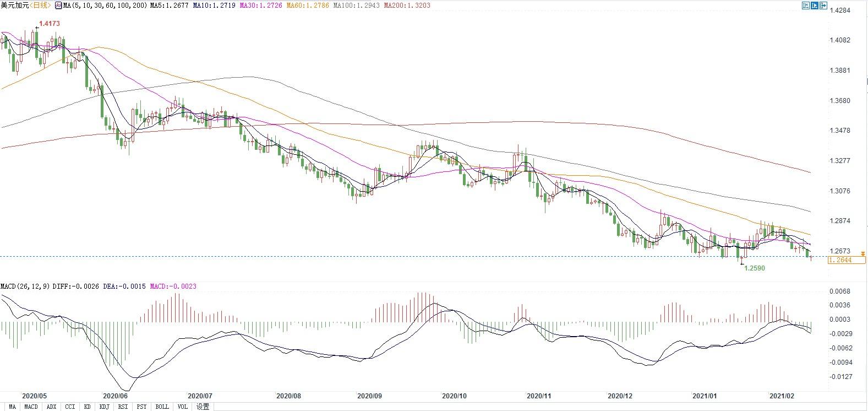Click the MA5:1.2677 value

click(x=168, y=6)
